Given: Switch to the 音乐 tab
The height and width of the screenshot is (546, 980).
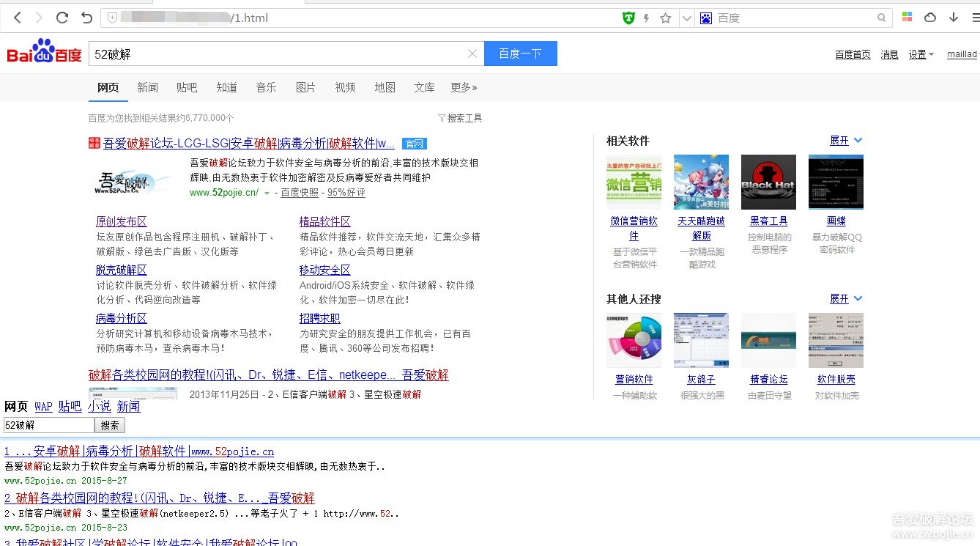Looking at the screenshot, I should click(267, 87).
